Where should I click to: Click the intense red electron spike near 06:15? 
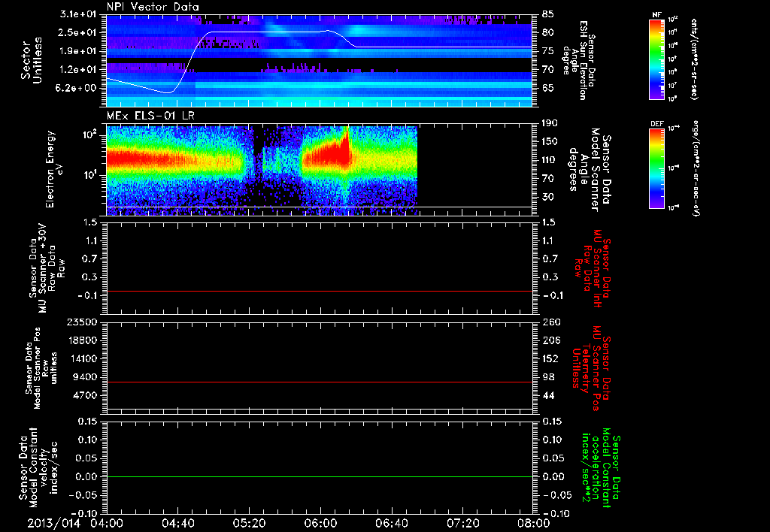[x=347, y=145]
